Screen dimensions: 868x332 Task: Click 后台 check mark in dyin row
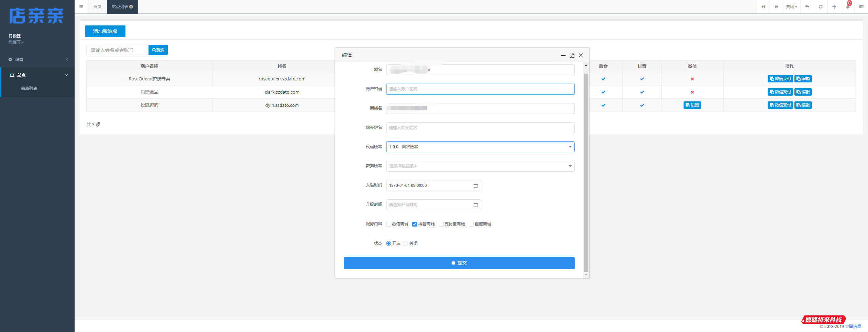click(x=603, y=105)
